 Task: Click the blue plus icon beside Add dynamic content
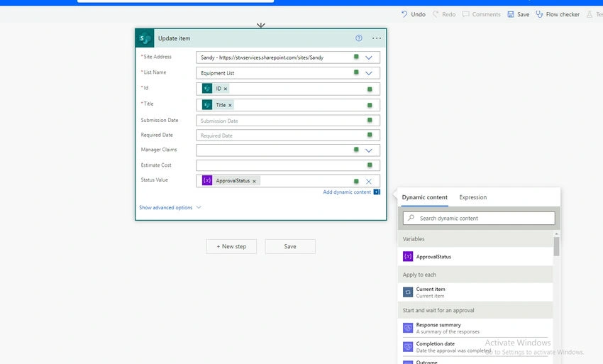click(x=377, y=192)
